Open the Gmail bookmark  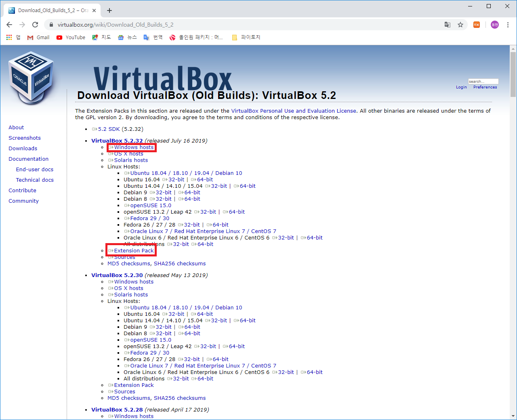(38, 37)
